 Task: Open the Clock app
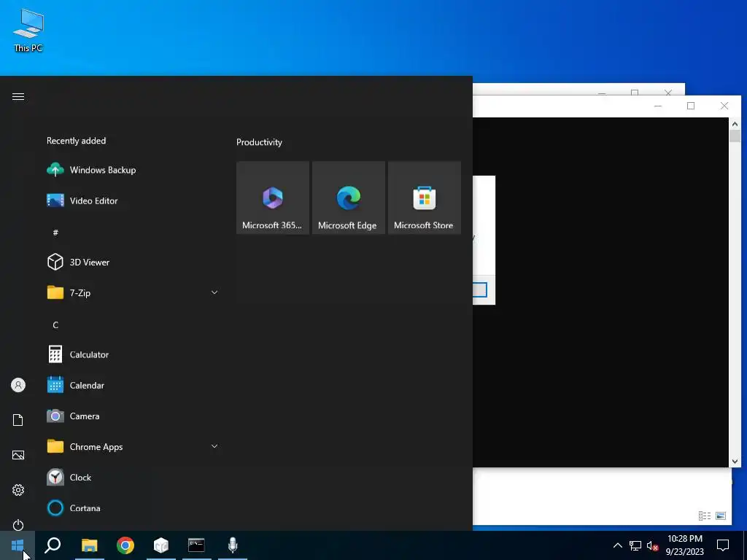click(x=133, y=477)
